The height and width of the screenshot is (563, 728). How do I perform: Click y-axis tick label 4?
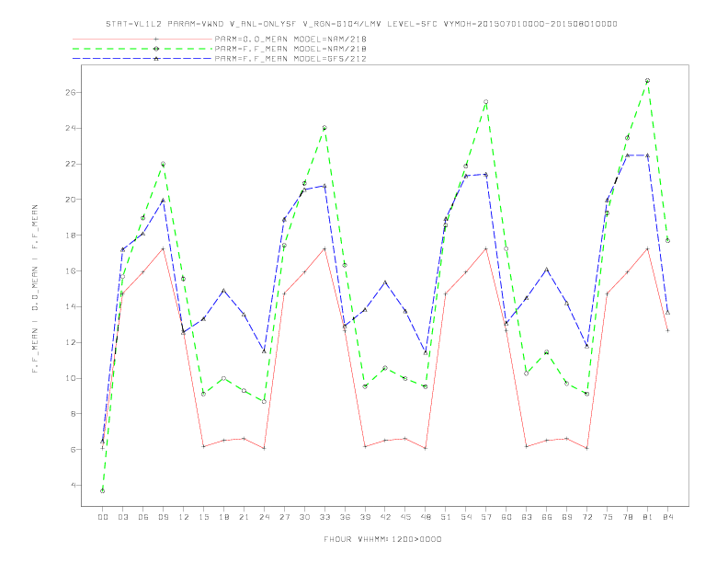click(73, 486)
